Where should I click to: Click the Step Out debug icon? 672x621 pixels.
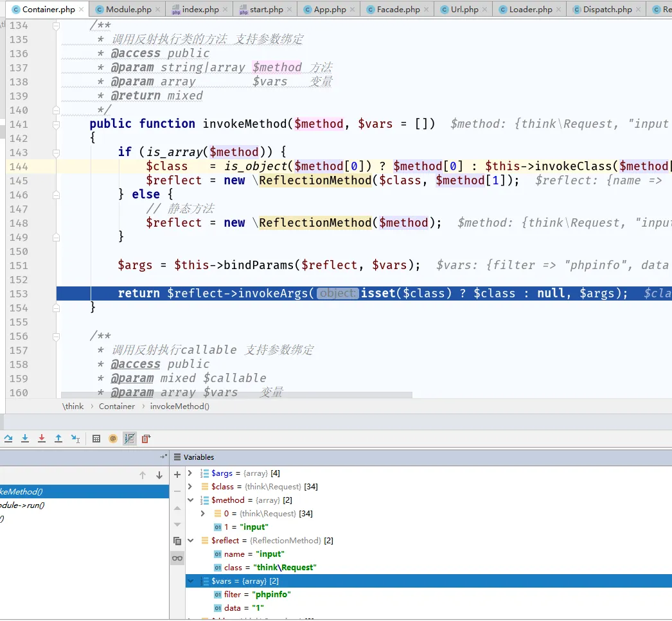58,439
